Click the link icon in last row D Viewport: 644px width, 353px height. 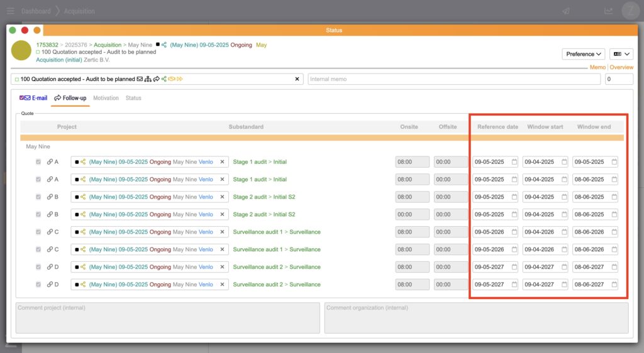(50, 285)
